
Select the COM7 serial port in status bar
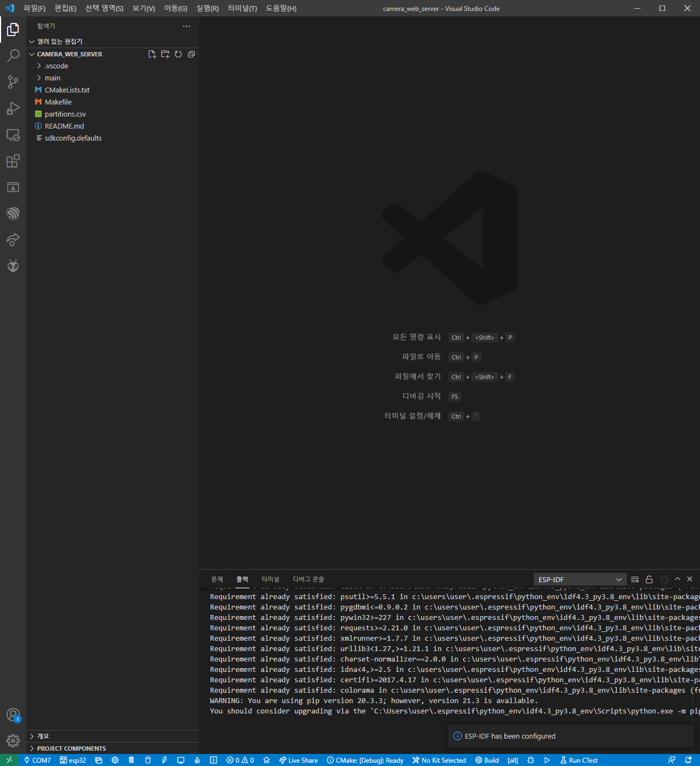click(37, 760)
